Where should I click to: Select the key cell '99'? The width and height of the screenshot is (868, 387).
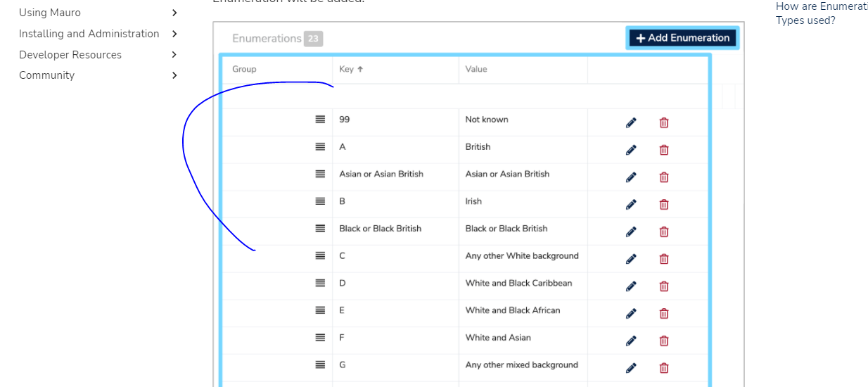pos(344,120)
